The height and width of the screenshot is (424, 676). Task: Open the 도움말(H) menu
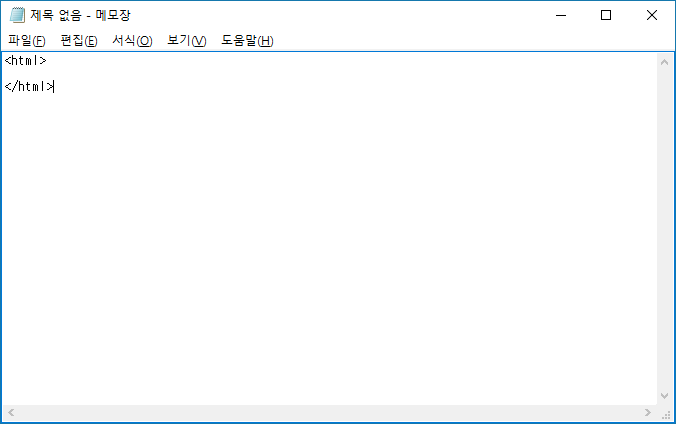pos(247,41)
